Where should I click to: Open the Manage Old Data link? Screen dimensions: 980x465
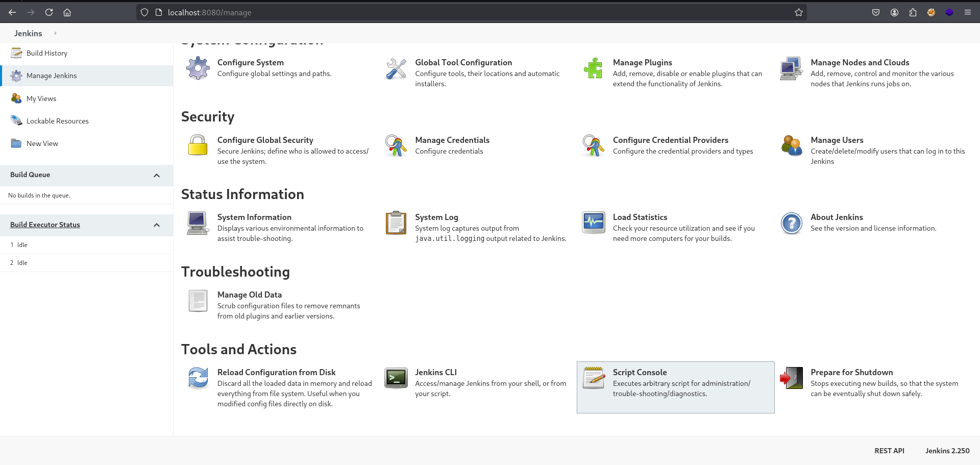tap(250, 295)
